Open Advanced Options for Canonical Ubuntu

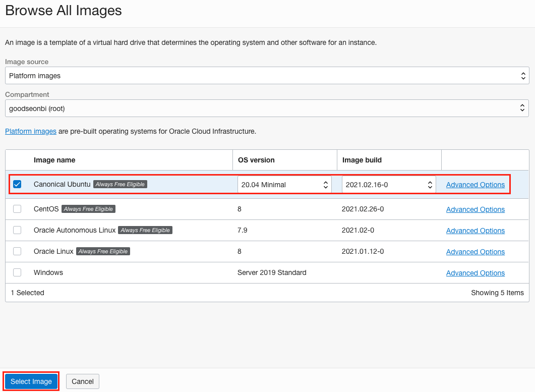pyautogui.click(x=475, y=185)
